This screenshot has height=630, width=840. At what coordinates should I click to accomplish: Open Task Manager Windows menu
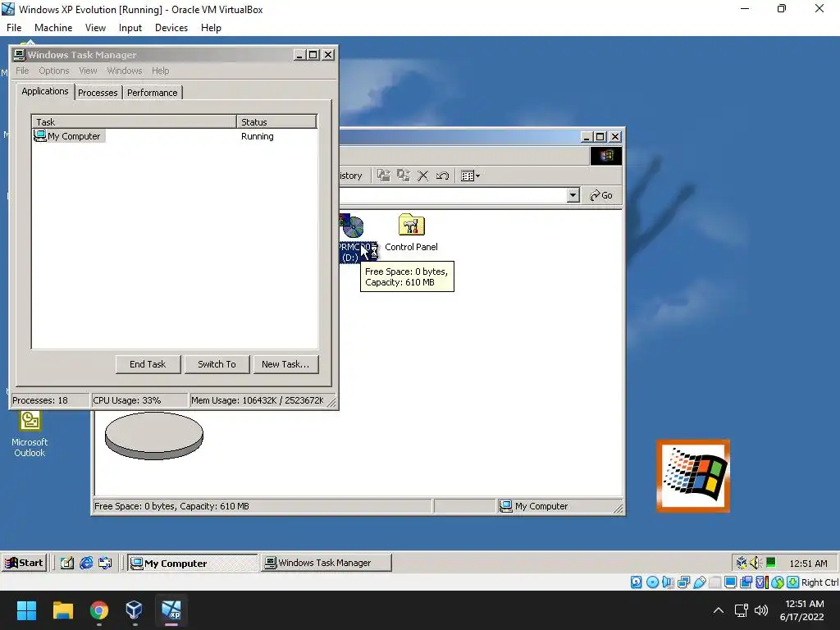pos(125,71)
